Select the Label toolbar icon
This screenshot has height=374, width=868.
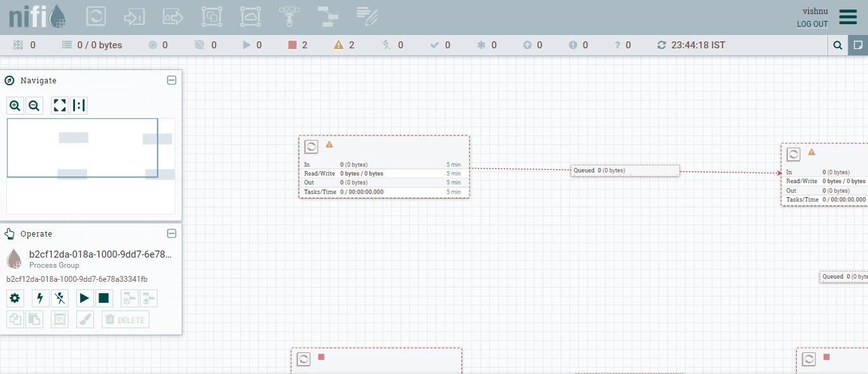tap(367, 17)
